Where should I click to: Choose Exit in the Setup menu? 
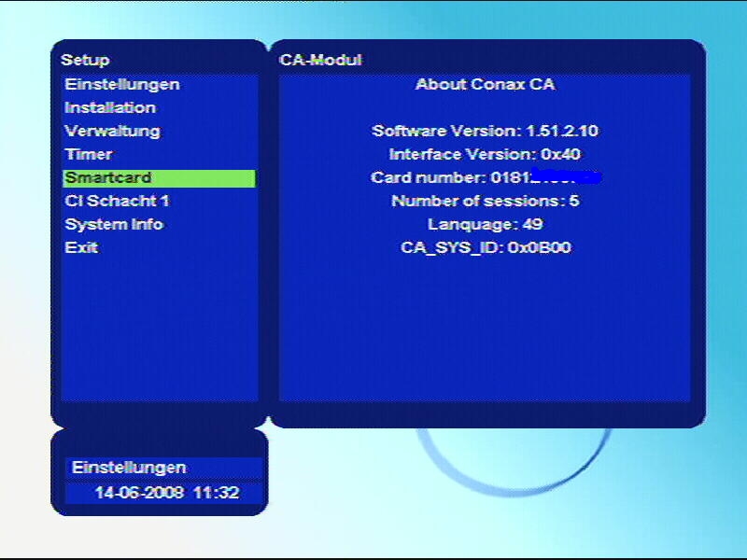click(81, 247)
